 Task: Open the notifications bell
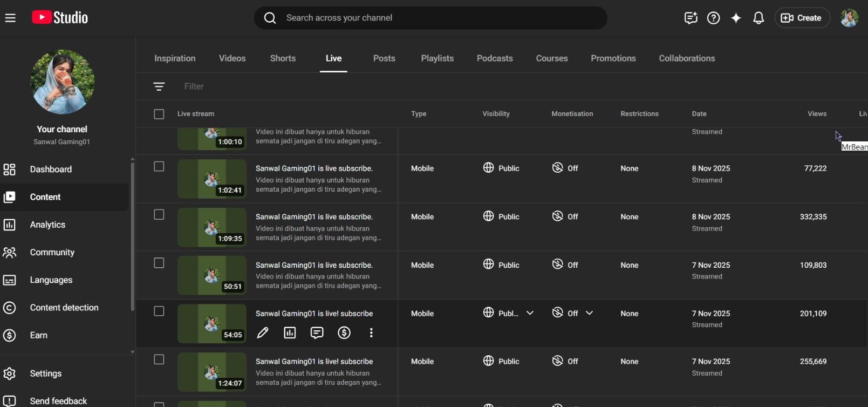pos(758,18)
